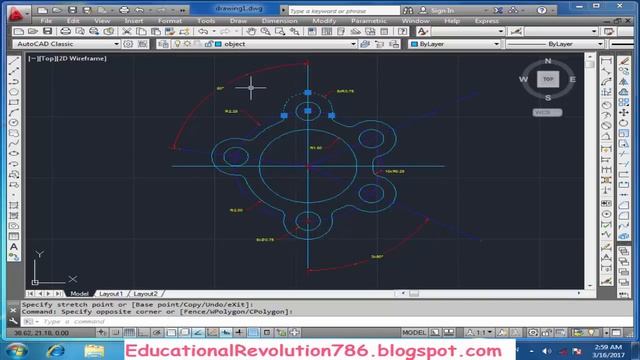Screen dimensions: 640x360
Task: Select the Rectangle tool in Draw toolbar
Action: tap(14, 102)
